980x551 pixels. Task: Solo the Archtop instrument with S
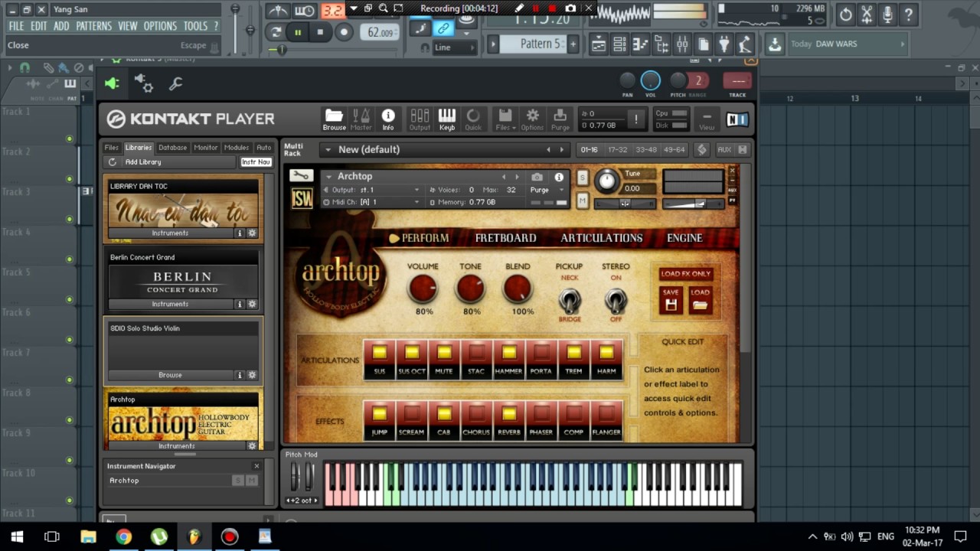click(x=583, y=178)
